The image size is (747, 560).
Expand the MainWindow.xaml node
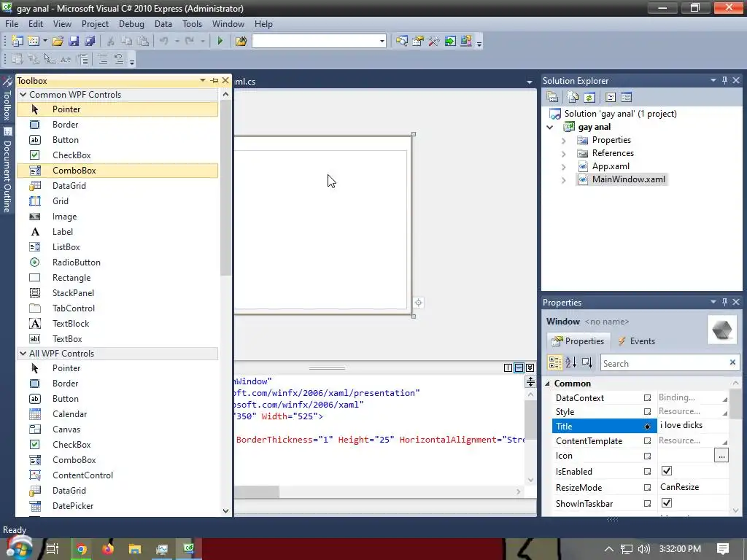tap(564, 181)
